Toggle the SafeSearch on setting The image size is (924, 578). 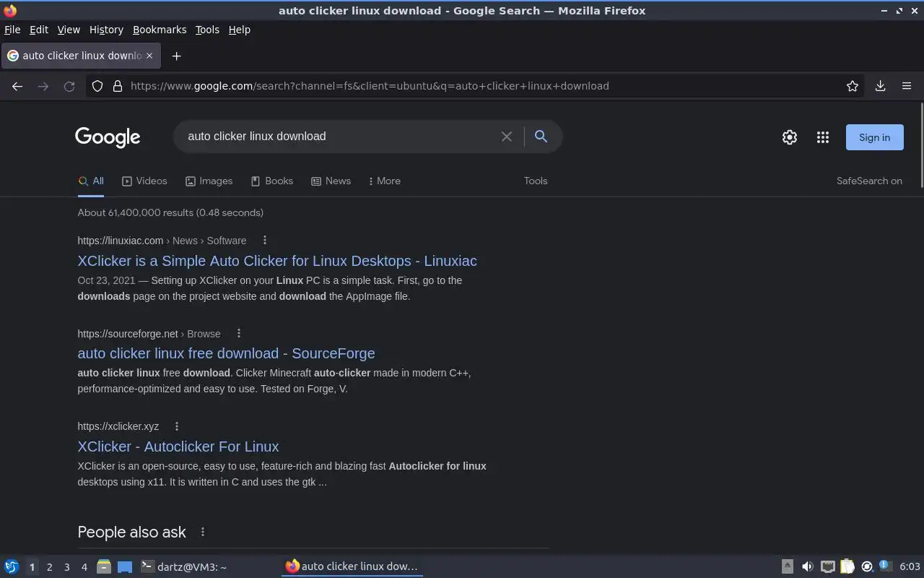(869, 181)
